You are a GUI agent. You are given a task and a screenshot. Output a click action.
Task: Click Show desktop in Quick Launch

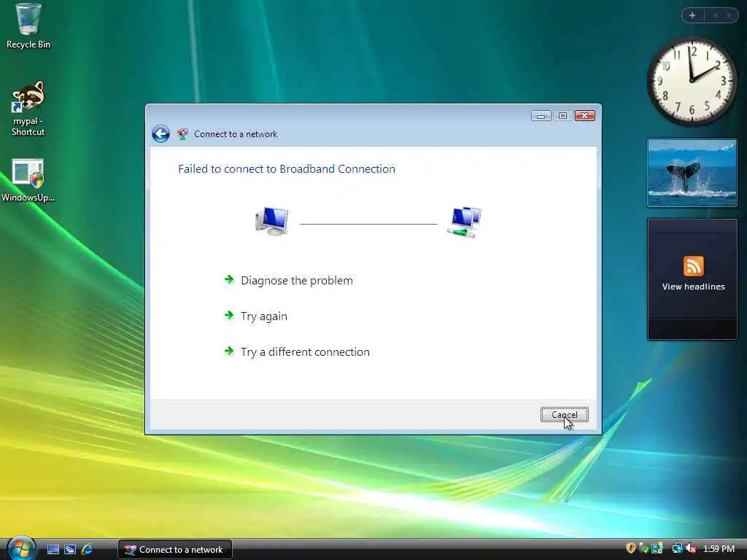tap(53, 550)
